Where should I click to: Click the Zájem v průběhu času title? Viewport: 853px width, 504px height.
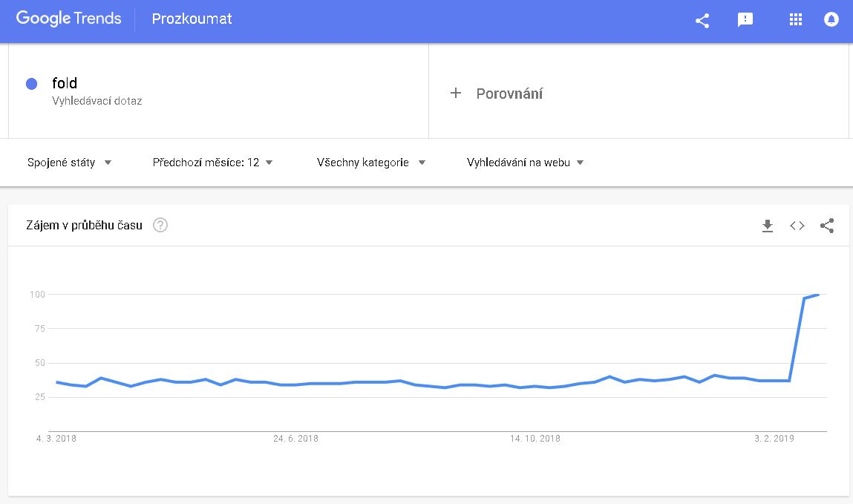pyautogui.click(x=84, y=226)
